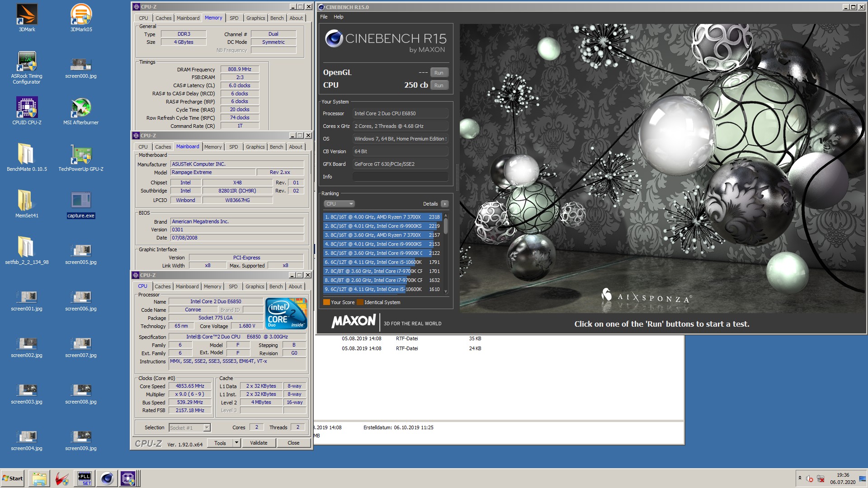Click the clock showing 19:36
Image resolution: width=868 pixels, height=488 pixels.
click(x=843, y=475)
